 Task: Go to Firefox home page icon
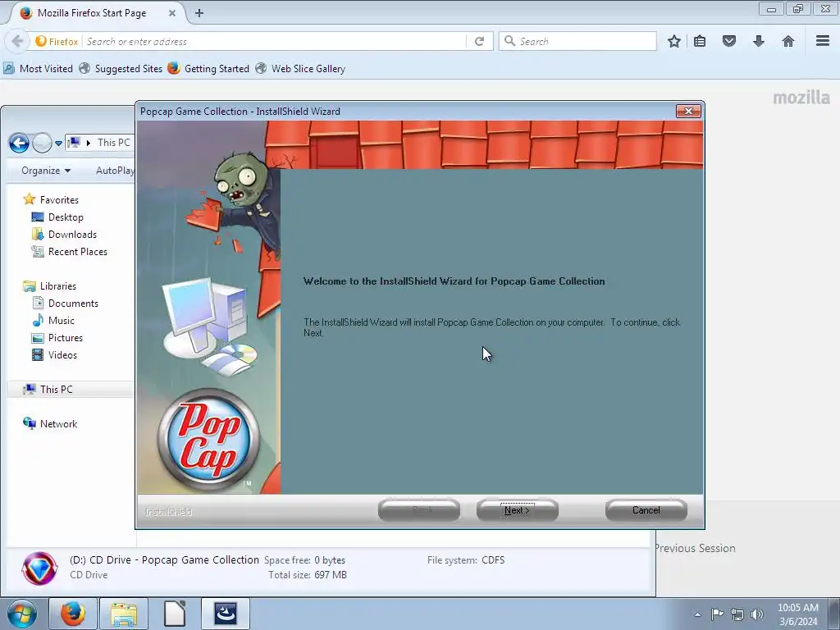click(788, 41)
